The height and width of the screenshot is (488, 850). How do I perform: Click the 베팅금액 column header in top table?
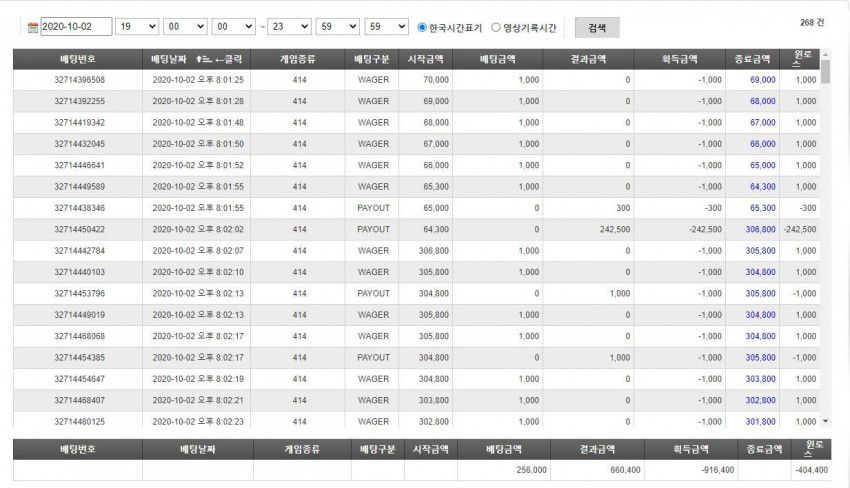coord(498,59)
